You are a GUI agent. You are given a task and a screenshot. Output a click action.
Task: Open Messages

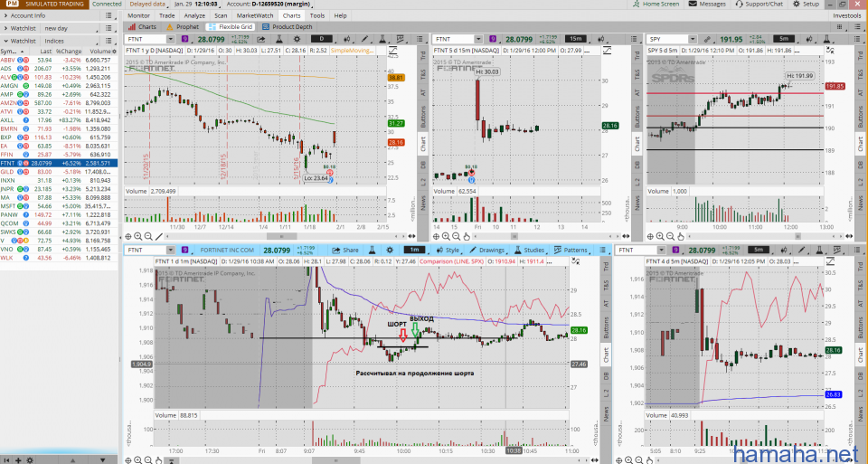point(707,4)
